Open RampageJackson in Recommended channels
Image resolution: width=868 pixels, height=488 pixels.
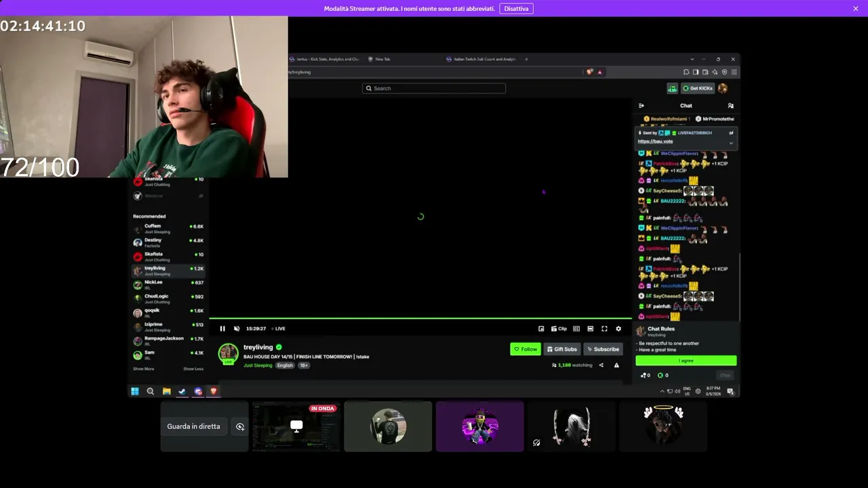click(168, 340)
